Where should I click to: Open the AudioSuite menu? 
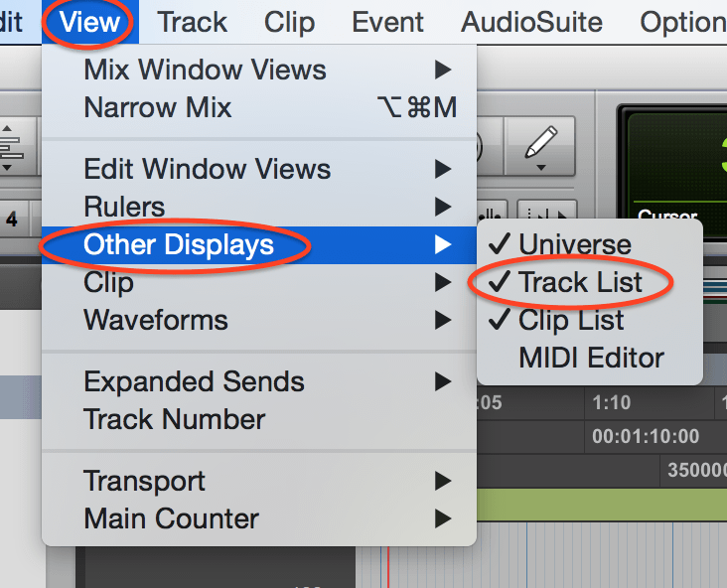click(531, 22)
